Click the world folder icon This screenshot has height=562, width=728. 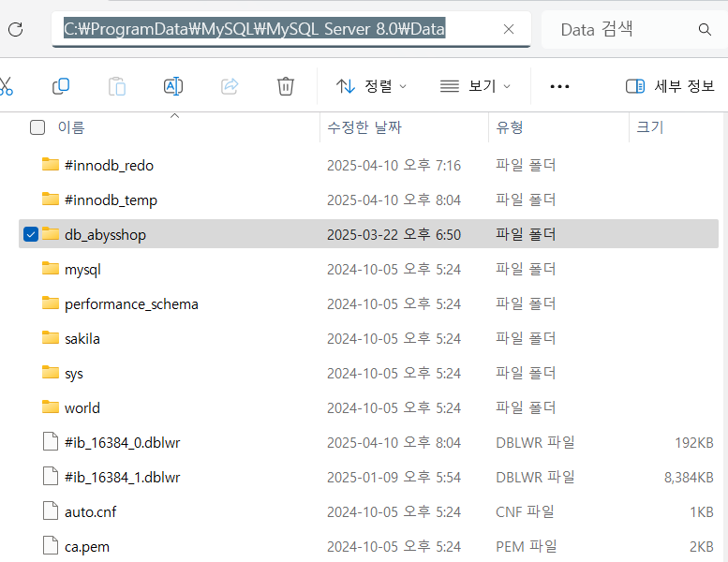51,407
